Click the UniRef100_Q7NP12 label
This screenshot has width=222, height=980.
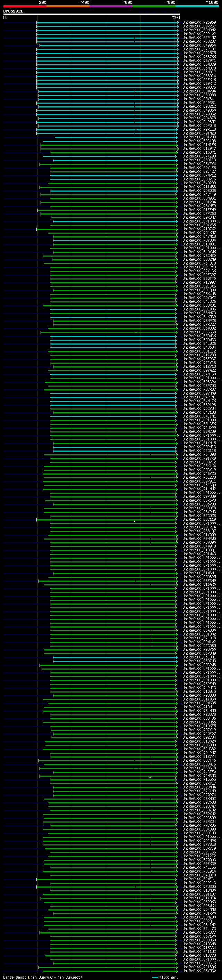[199, 175]
